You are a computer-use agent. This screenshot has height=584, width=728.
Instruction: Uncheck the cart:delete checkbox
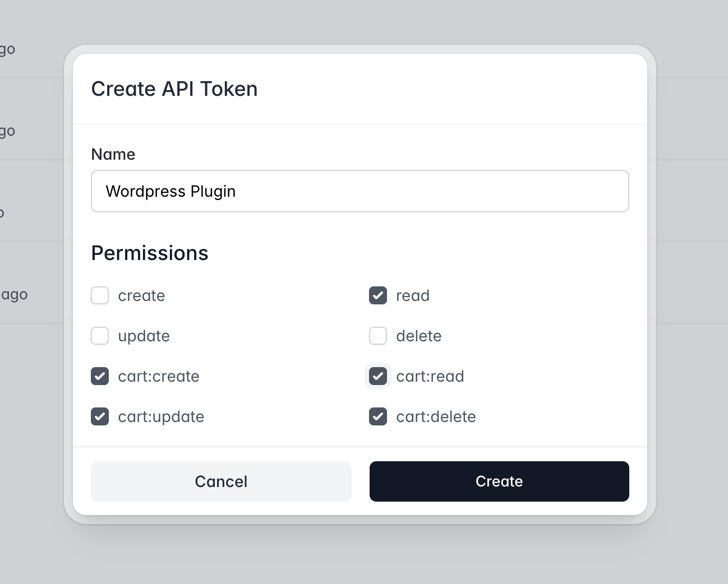(x=378, y=416)
